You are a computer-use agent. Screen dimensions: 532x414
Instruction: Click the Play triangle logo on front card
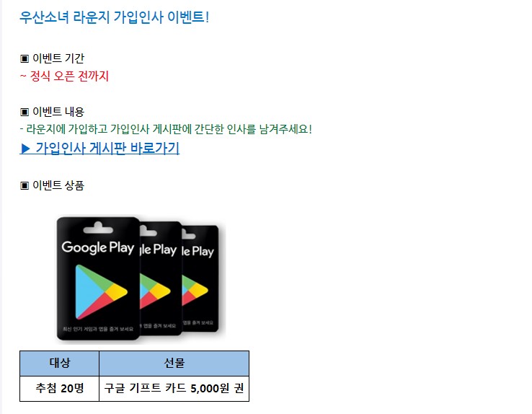pyautogui.click(x=100, y=292)
